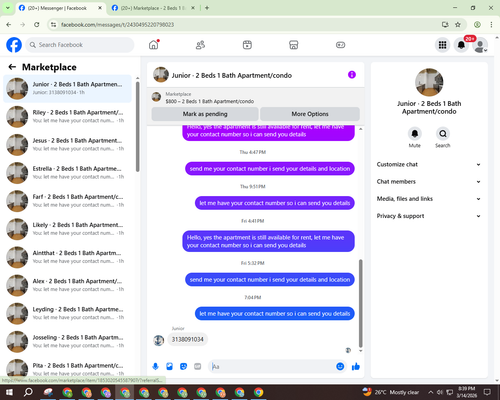
Task: Open the Windows Start menu
Action: pos(9,392)
